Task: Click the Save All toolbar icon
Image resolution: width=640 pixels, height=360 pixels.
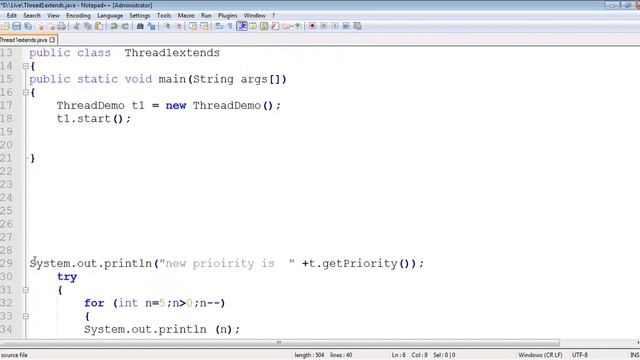Action: pyautogui.click(x=28, y=26)
